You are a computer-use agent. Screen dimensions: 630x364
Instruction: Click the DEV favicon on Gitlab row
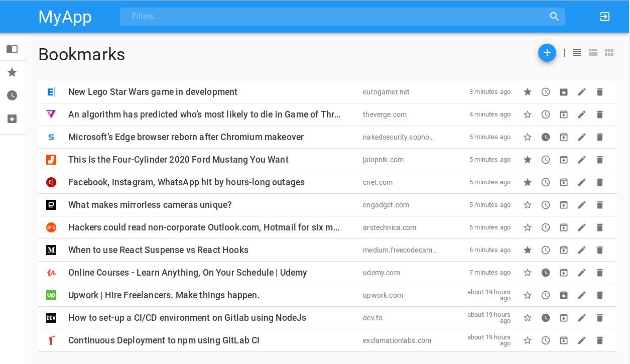(51, 318)
